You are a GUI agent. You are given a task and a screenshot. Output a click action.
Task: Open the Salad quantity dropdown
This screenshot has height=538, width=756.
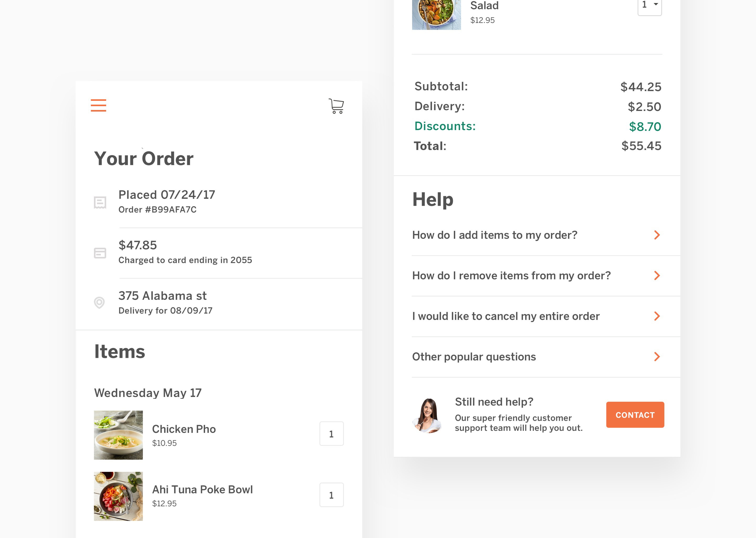(x=650, y=6)
